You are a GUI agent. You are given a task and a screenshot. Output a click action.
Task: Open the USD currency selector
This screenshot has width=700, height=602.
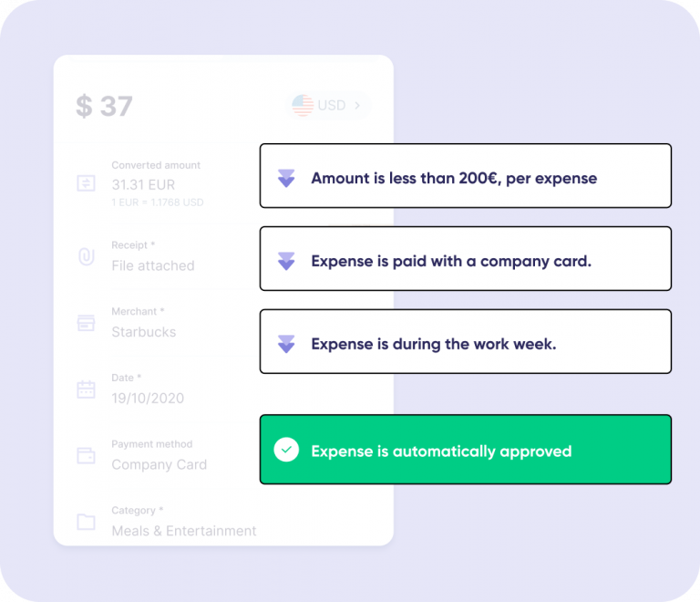tap(328, 106)
